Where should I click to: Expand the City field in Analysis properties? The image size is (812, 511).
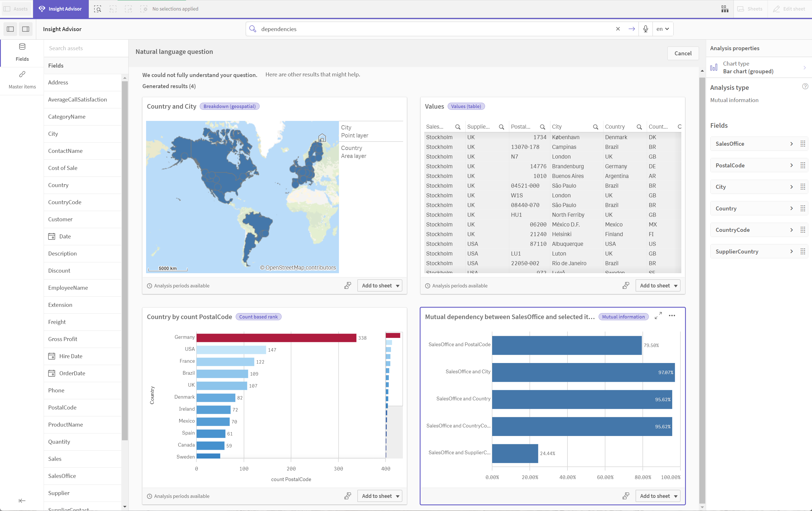(x=791, y=186)
